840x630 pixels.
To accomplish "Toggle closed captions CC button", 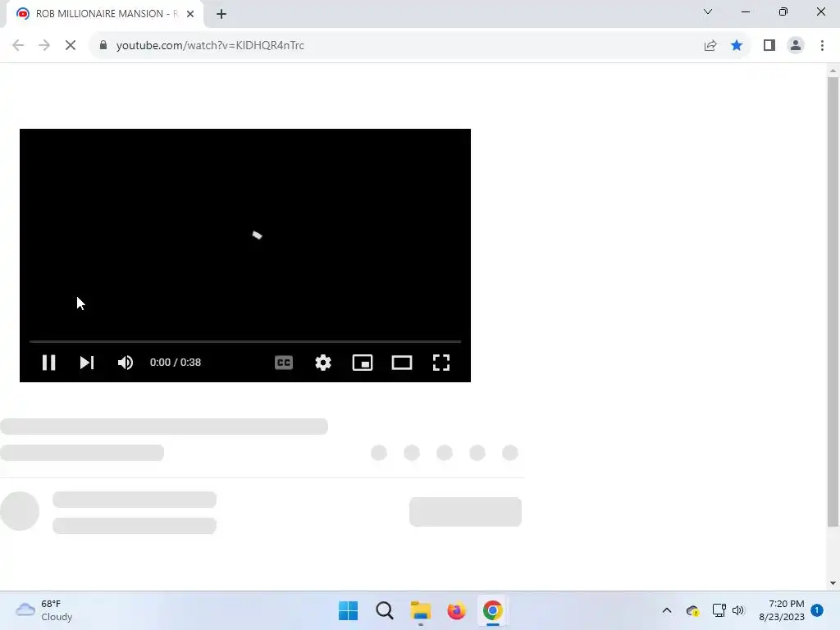I will point(283,363).
